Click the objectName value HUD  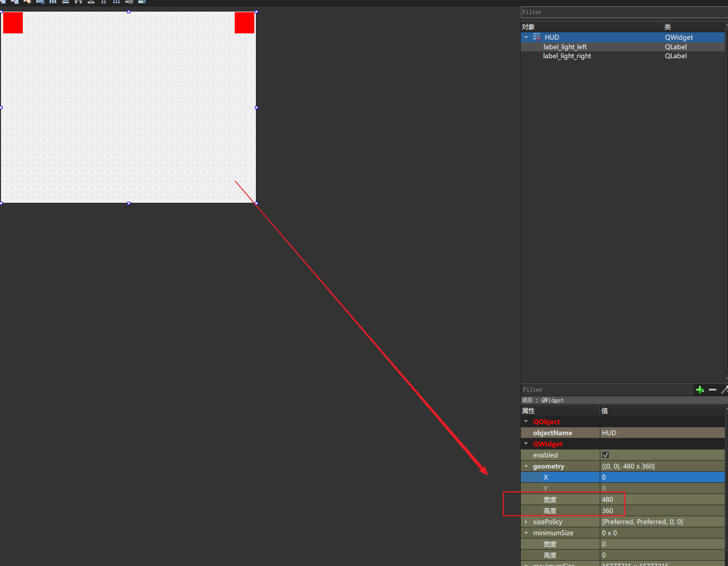click(662, 433)
